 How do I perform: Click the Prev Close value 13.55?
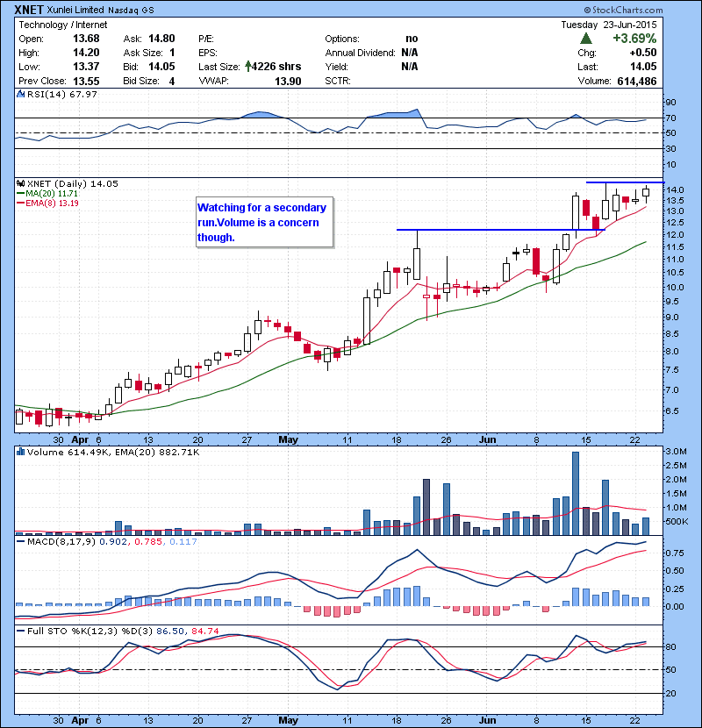(86, 81)
